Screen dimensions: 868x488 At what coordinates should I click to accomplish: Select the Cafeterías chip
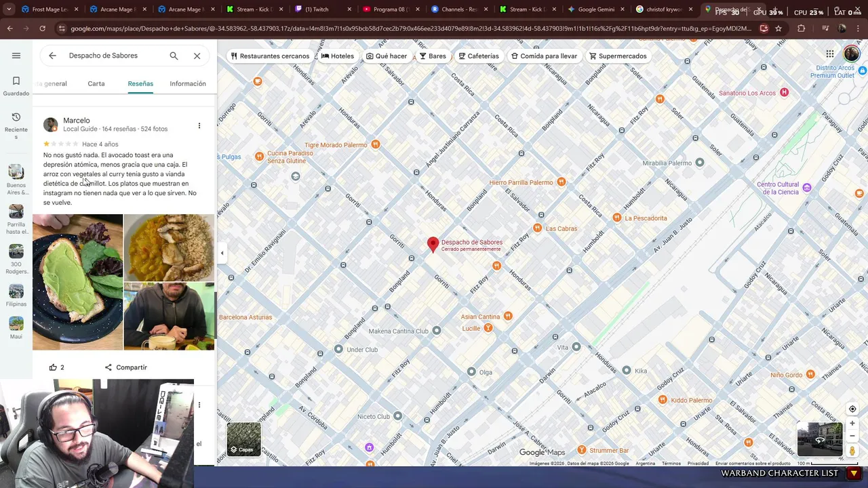(x=479, y=56)
